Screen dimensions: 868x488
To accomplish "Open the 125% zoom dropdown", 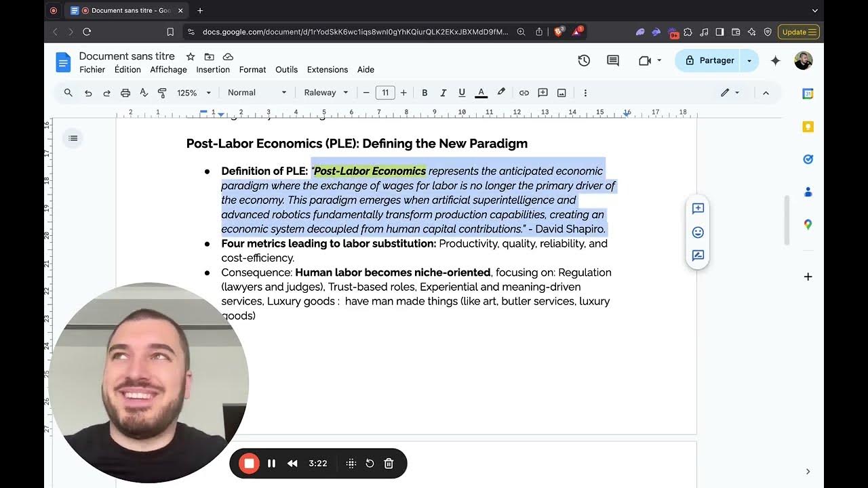I will [x=195, y=93].
